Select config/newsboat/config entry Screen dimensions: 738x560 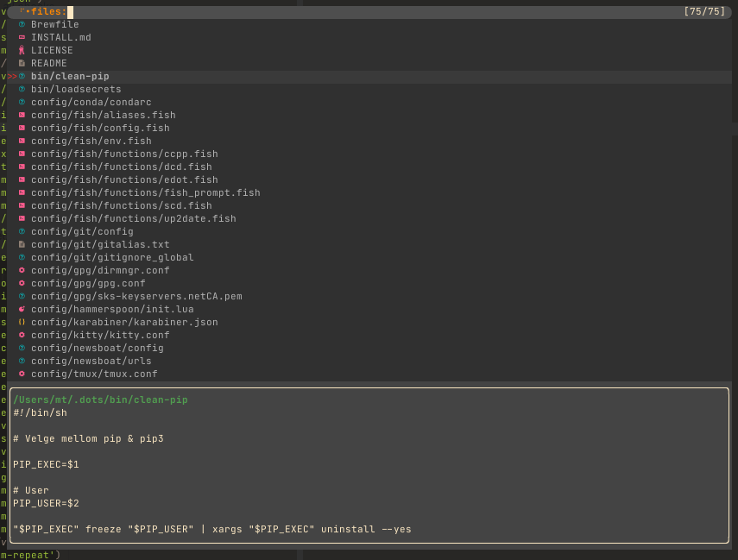point(98,348)
